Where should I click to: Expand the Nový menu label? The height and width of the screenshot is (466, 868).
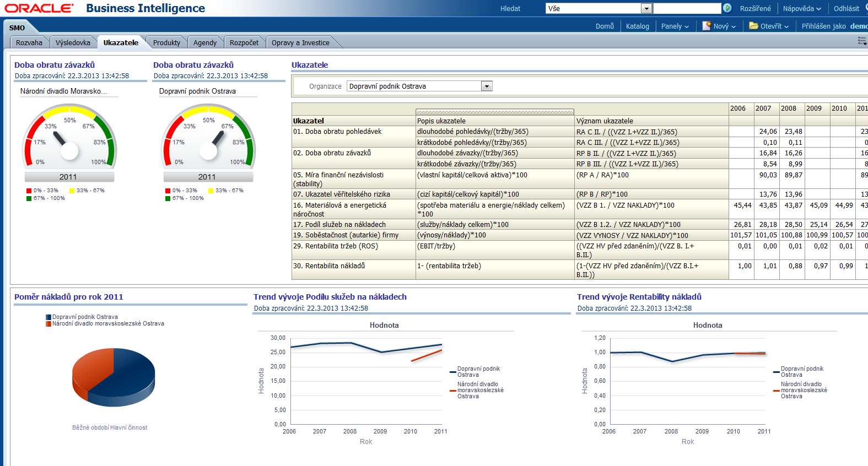pos(724,26)
